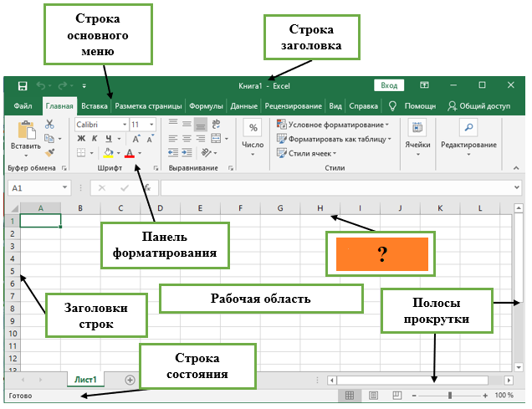Toggle Italic formatting button К
Screen dimensions: 532x409
(95, 138)
